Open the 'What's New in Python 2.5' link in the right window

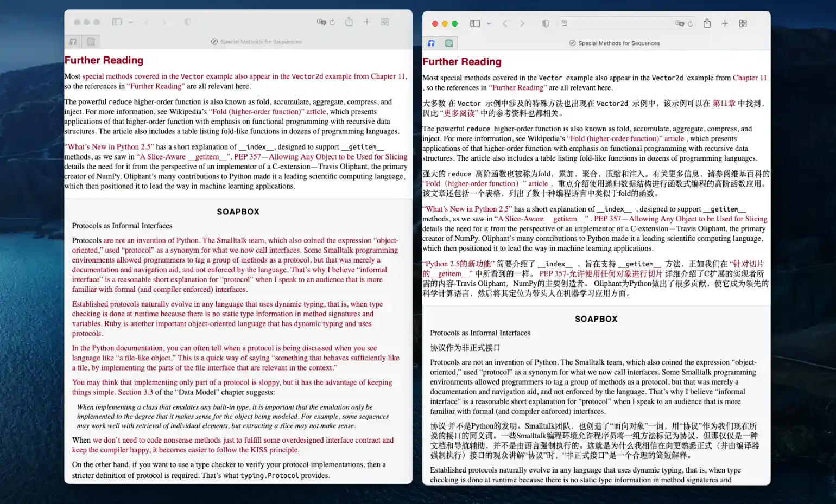[467, 209]
